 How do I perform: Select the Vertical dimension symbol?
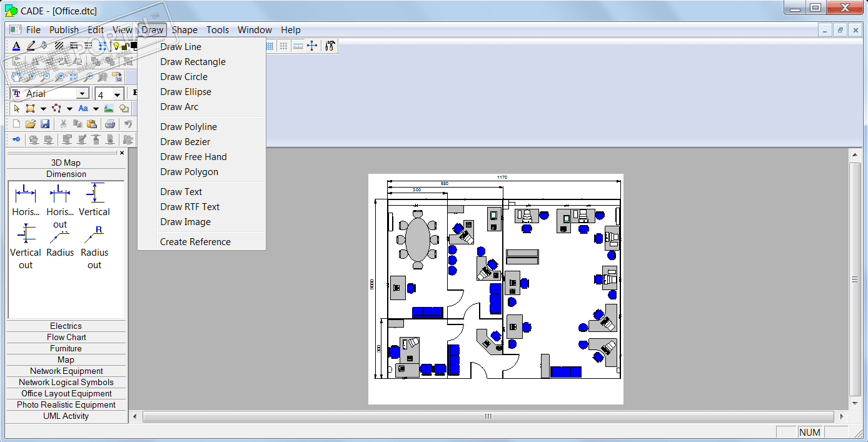[94, 200]
